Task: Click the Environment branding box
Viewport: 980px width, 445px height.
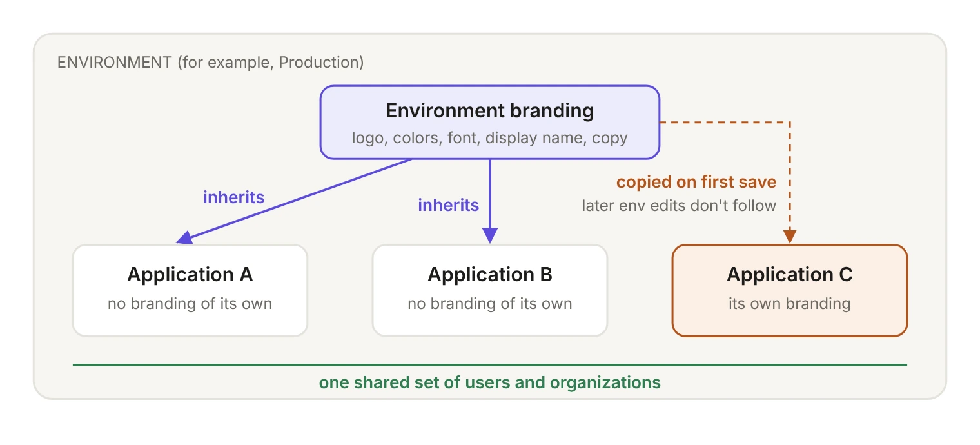Action: pos(490,123)
